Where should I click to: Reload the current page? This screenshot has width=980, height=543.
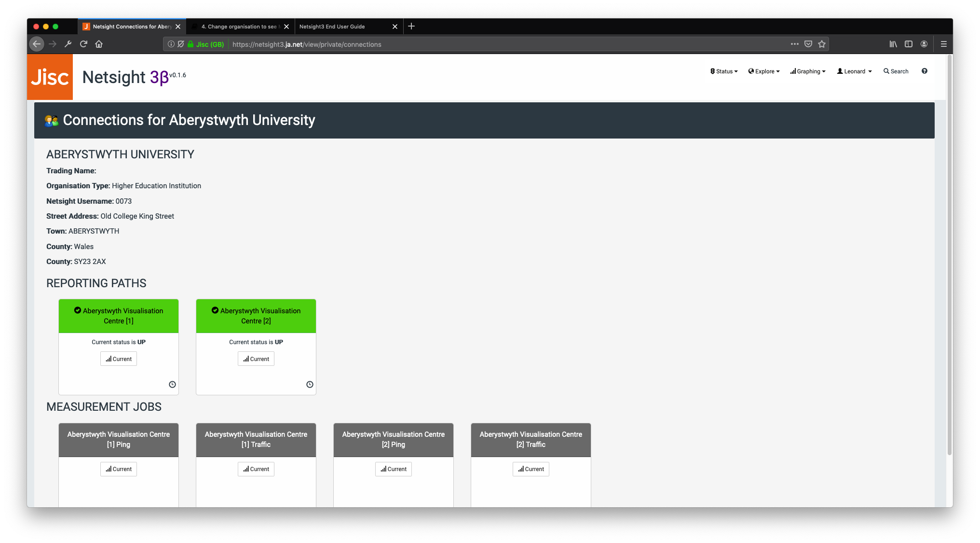[83, 44]
